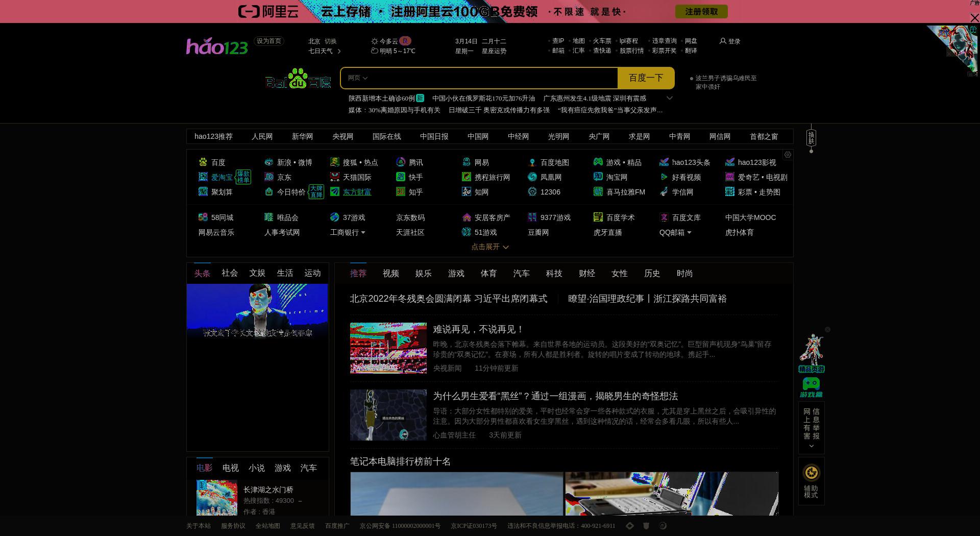Open the 学信网 icon

tap(664, 192)
